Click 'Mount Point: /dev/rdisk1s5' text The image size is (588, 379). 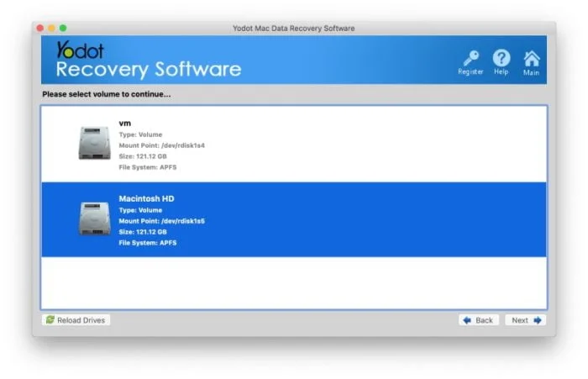click(161, 221)
